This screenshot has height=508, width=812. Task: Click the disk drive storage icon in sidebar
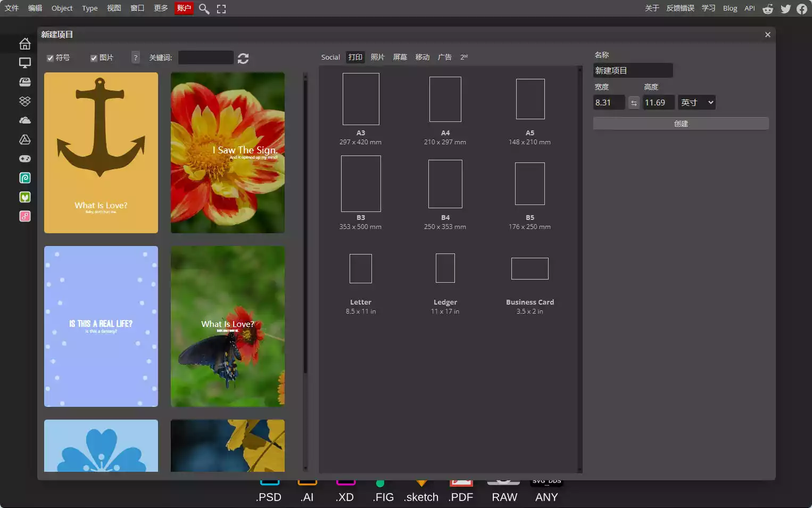pos(25,82)
